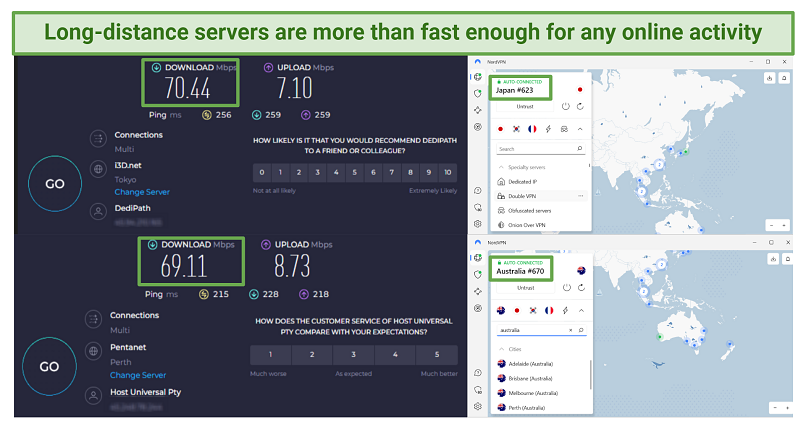Open settings gear in Japan NordVPN window
806x432 pixels.
[478, 224]
